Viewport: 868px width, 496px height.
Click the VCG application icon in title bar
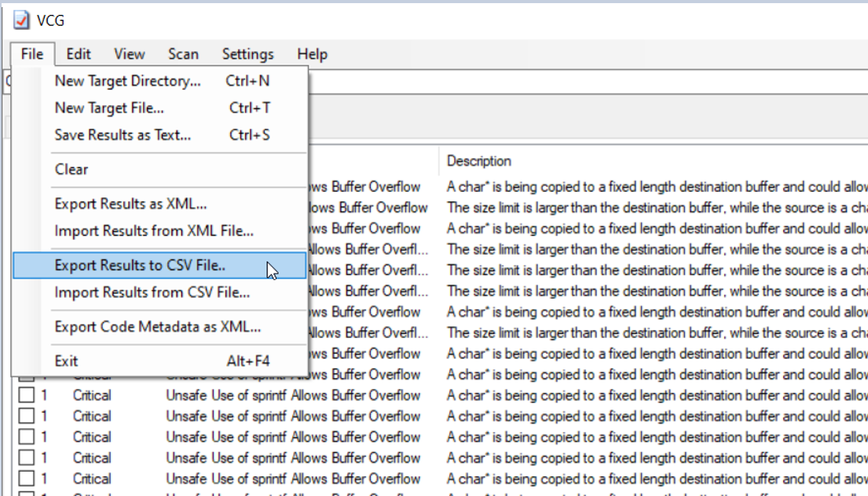(x=21, y=20)
